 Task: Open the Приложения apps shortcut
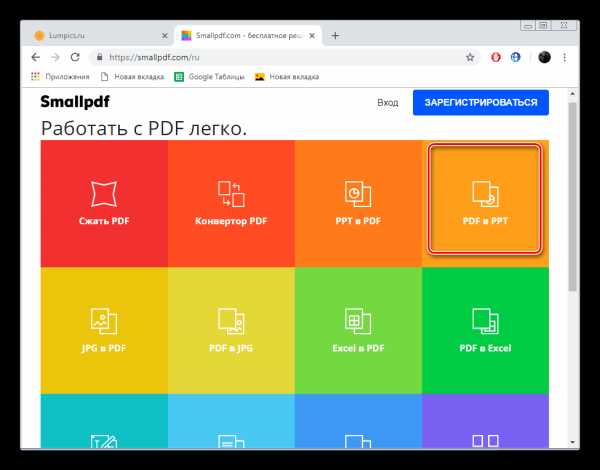point(60,77)
